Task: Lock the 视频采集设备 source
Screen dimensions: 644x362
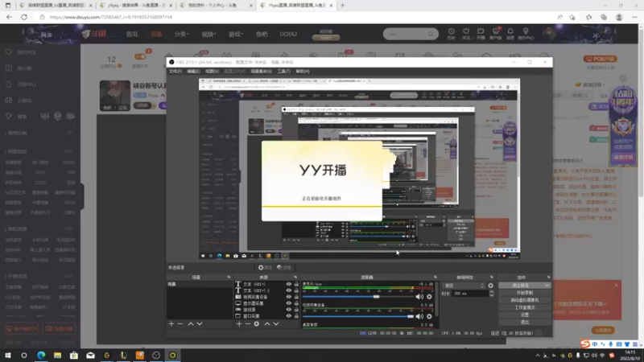Action: 296,297
